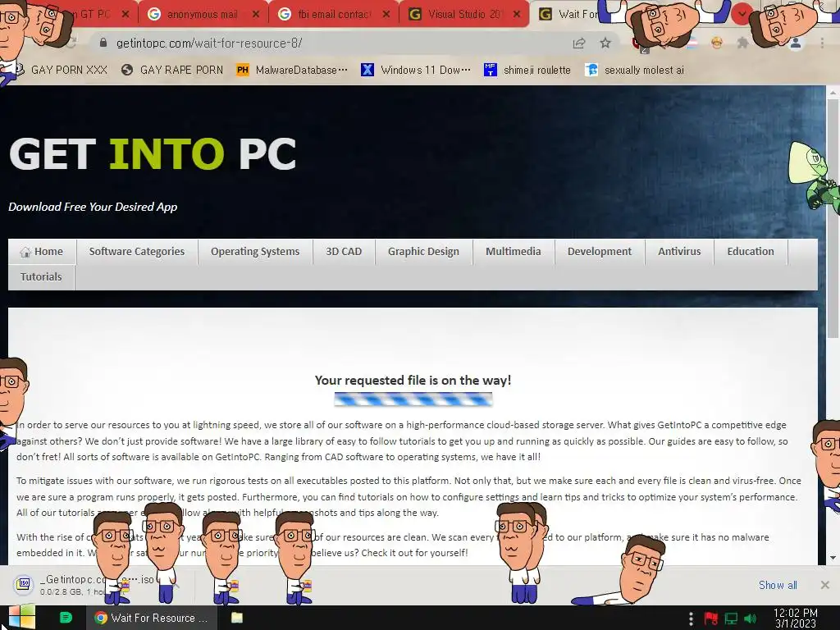The width and height of the screenshot is (840, 630).
Task: Open Software Categories nav item
Action: [x=137, y=252]
